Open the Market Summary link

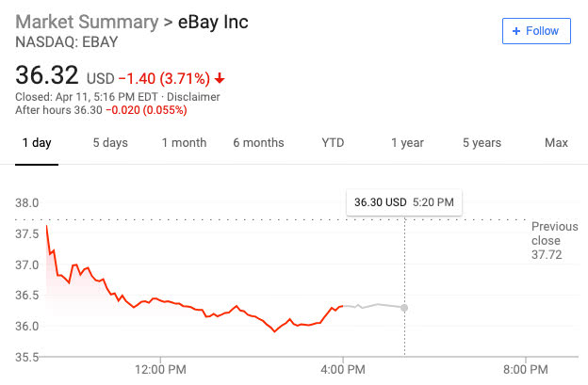point(87,22)
